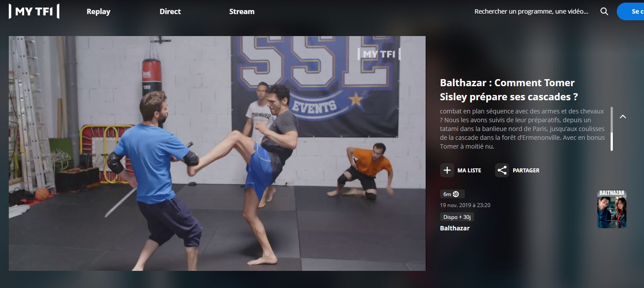Viewport: 644px width, 288px height.
Task: Open the Stream menu item
Action: tap(242, 11)
